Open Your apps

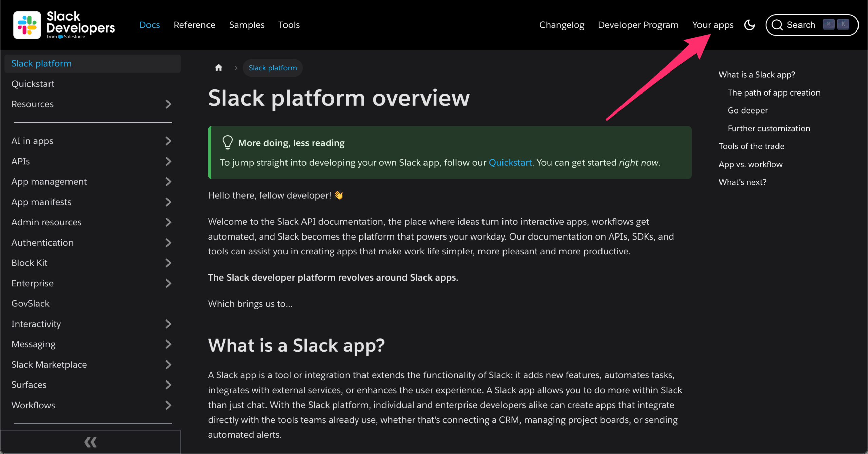(x=713, y=25)
